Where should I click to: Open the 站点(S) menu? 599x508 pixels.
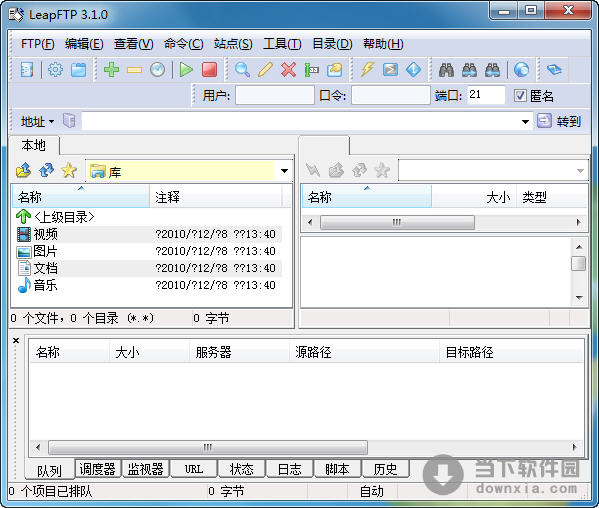233,44
